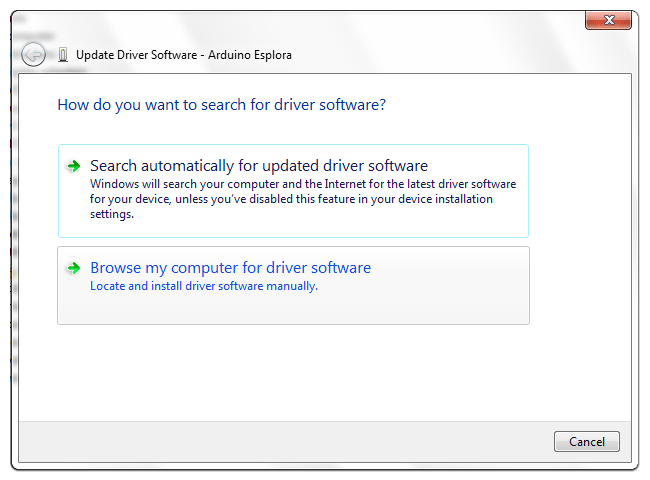Click the How do you want to search heading

[x=222, y=104]
